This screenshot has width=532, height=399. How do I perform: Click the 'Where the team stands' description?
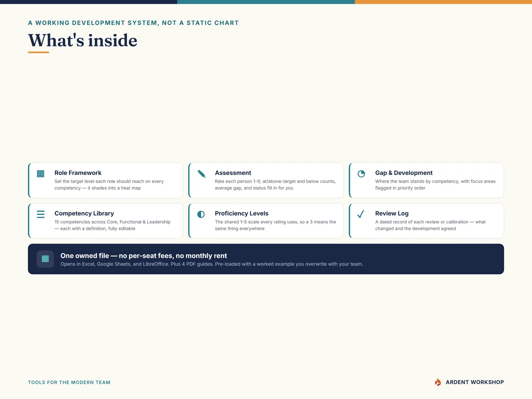coord(435,185)
